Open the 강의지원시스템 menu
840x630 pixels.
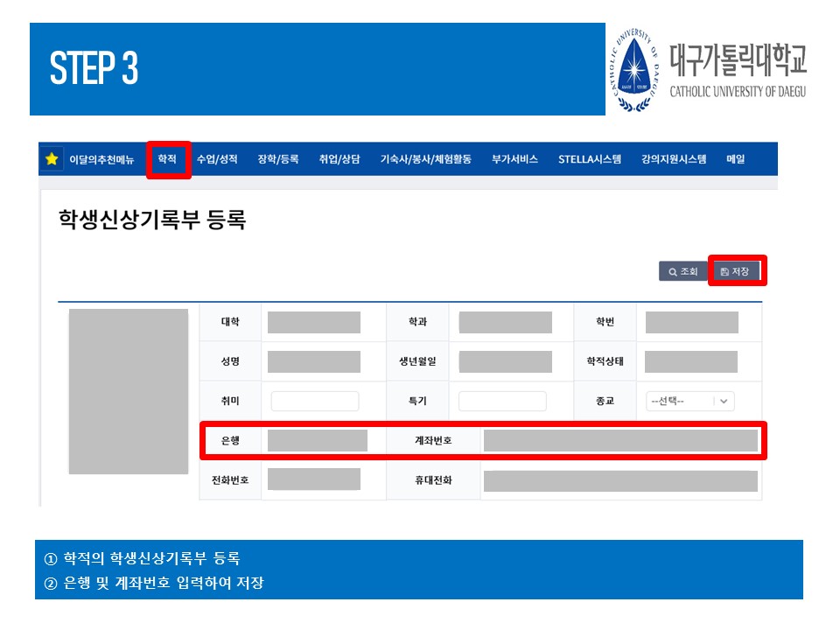point(673,159)
